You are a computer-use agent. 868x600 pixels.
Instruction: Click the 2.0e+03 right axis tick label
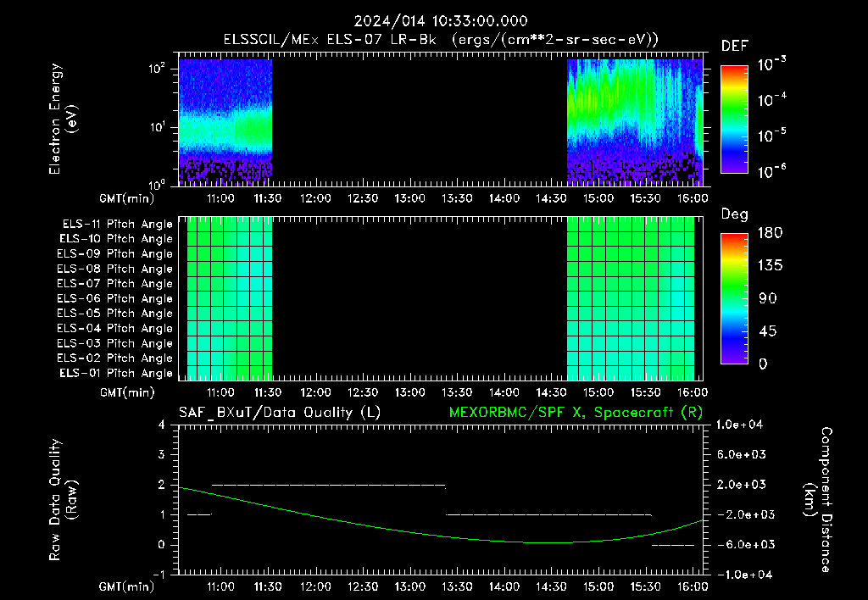tap(742, 484)
